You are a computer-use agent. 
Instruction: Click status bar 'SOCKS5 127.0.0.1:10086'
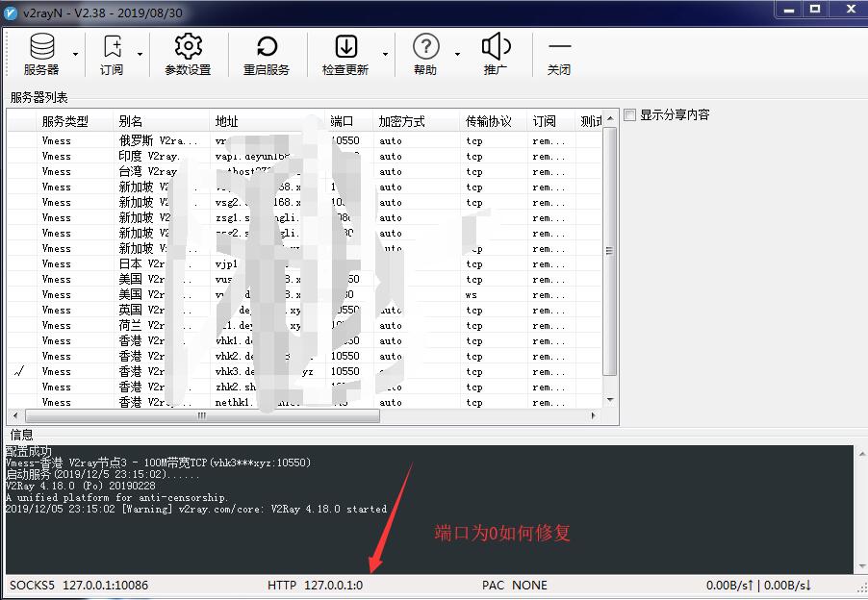[x=79, y=585]
